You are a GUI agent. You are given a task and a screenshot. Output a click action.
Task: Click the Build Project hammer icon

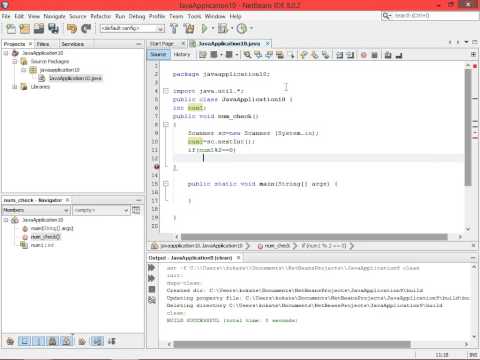[x=174, y=29]
